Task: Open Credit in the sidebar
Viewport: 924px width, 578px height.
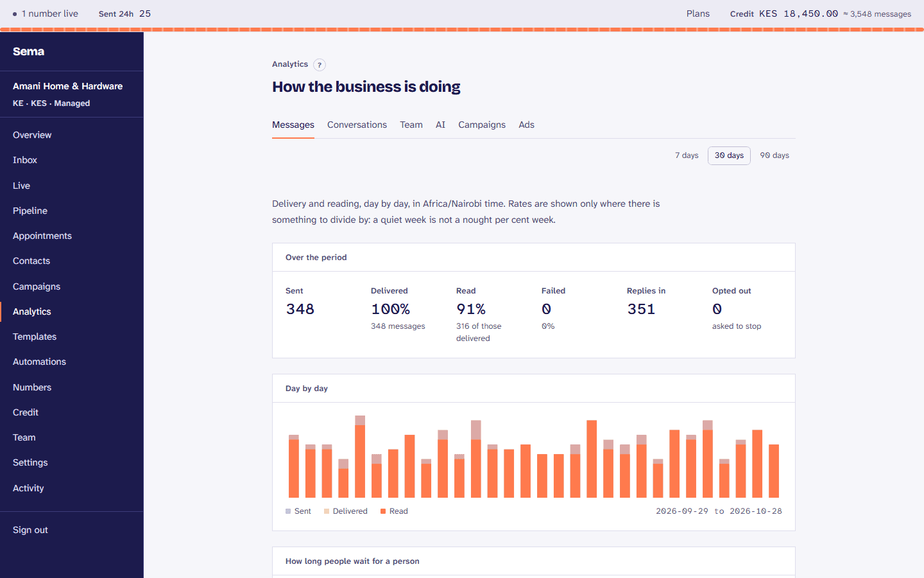Action: tap(72, 412)
